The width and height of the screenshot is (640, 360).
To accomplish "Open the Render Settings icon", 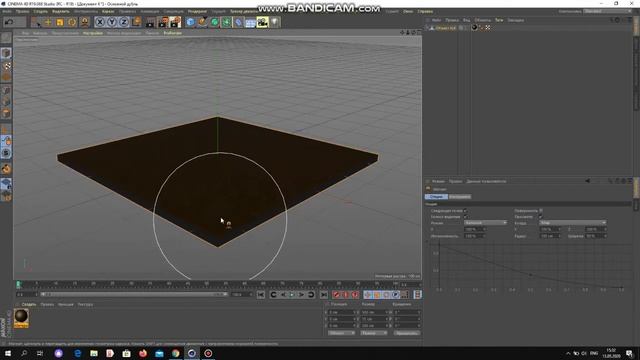I will point(176,22).
